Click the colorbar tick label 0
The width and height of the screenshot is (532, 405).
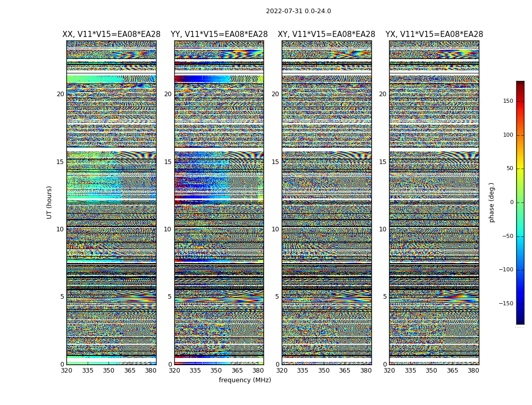click(x=512, y=202)
